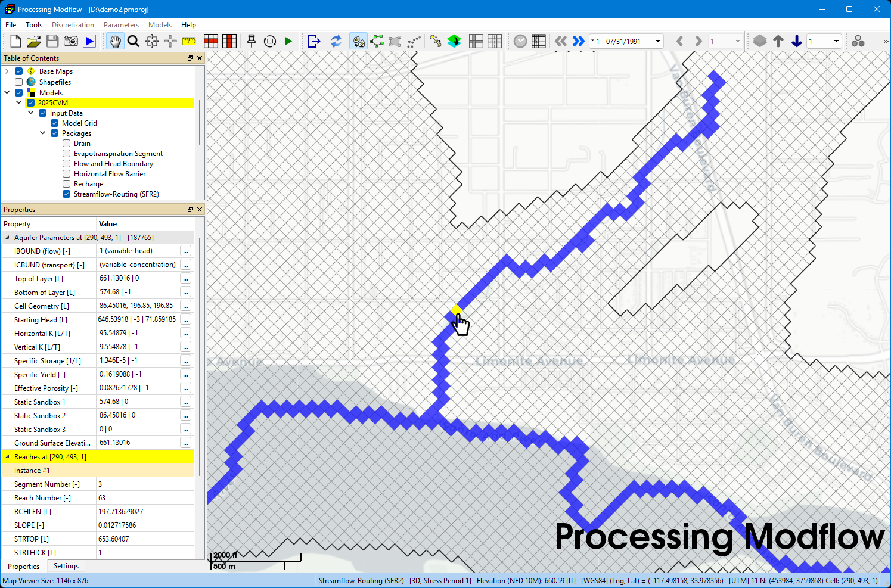
Task: Select the gray polygon tool
Action: tap(395, 41)
